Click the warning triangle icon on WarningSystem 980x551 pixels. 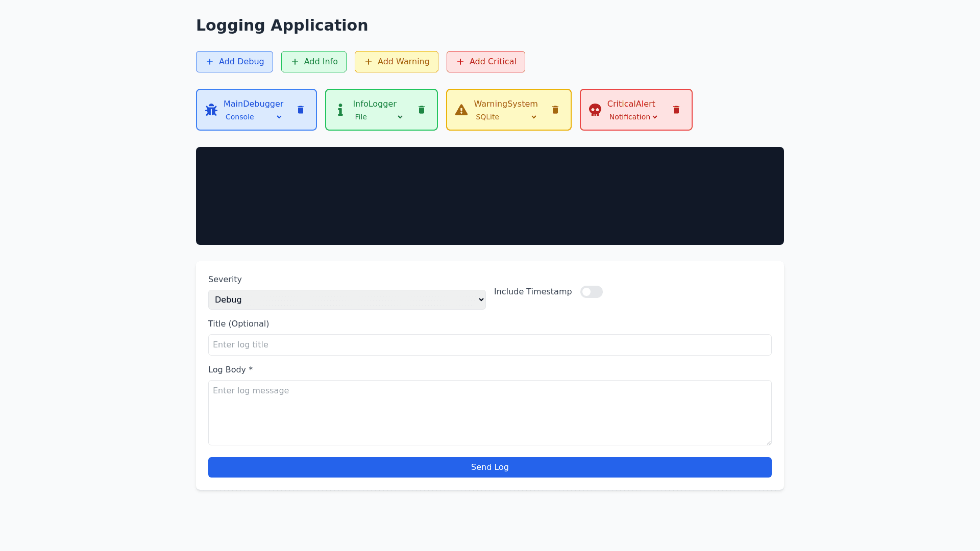[x=461, y=110]
